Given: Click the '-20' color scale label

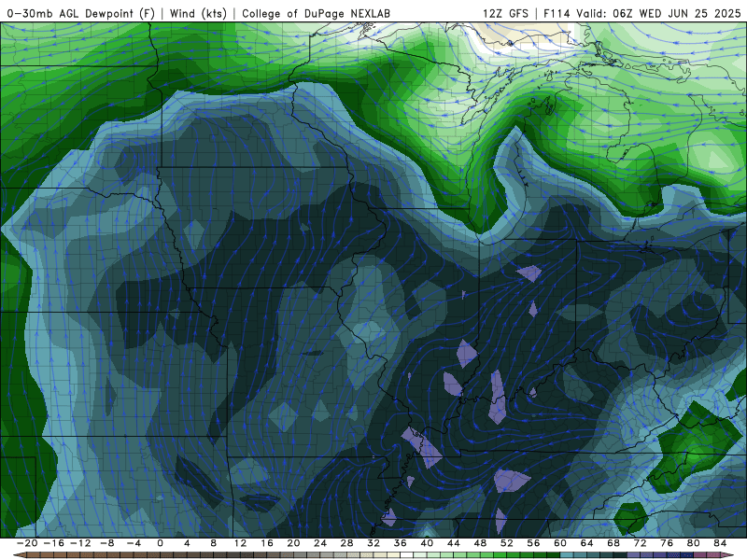Looking at the screenshot, I should (27, 543).
